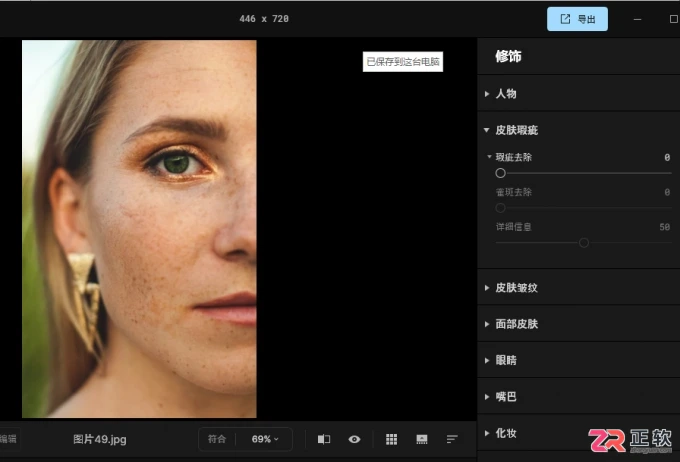
Task: Toggle the eye preview icon
Action: click(354, 439)
